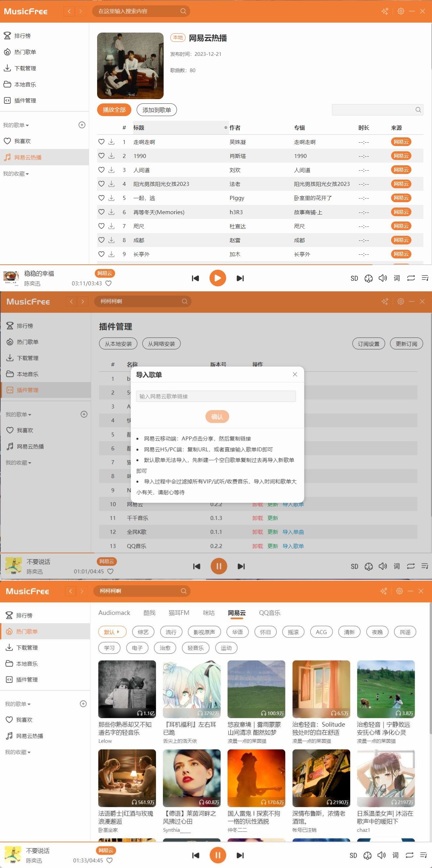
Task: Click the 添加到歌单 button
Action: click(x=157, y=110)
